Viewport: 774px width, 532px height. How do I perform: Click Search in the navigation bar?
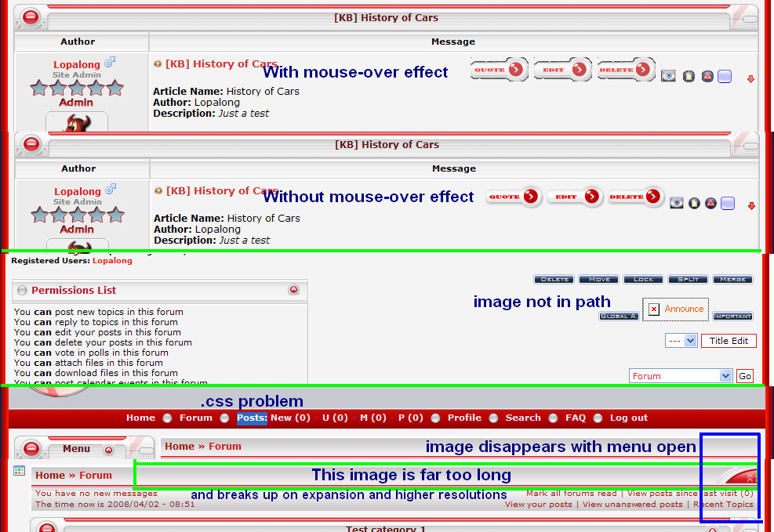tap(523, 418)
